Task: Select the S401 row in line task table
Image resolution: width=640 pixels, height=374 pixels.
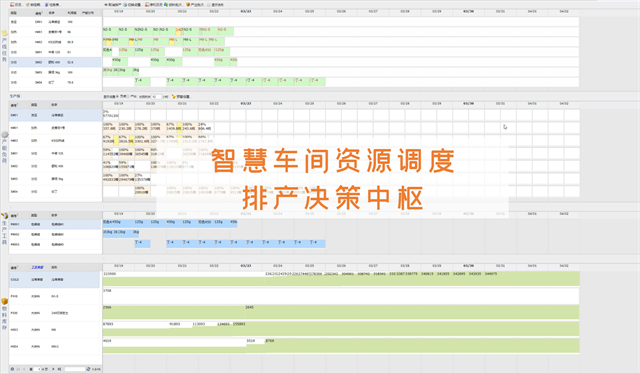Action: pyautogui.click(x=56, y=52)
